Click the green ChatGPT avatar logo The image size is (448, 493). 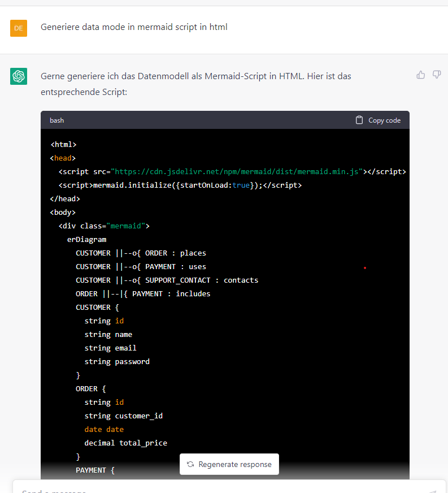point(19,76)
